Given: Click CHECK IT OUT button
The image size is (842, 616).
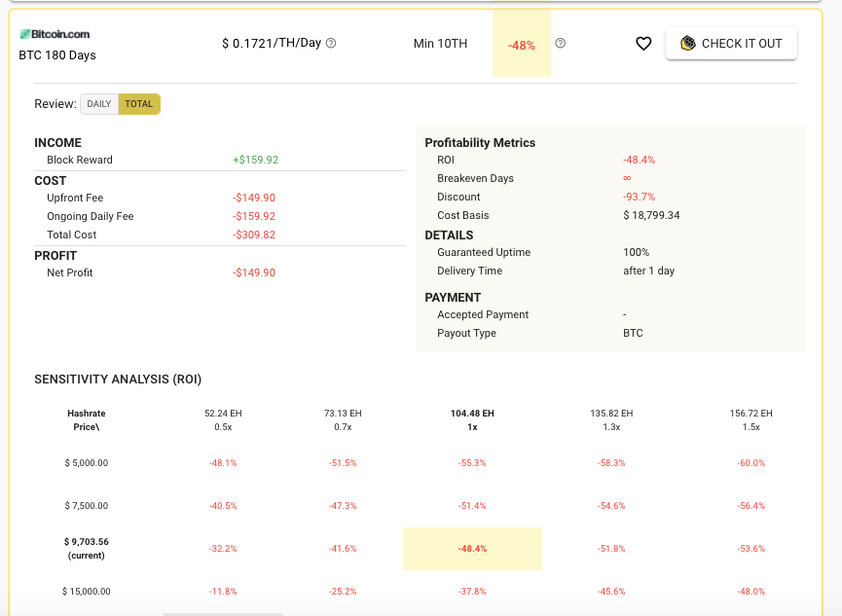Looking at the screenshot, I should pyautogui.click(x=731, y=44).
